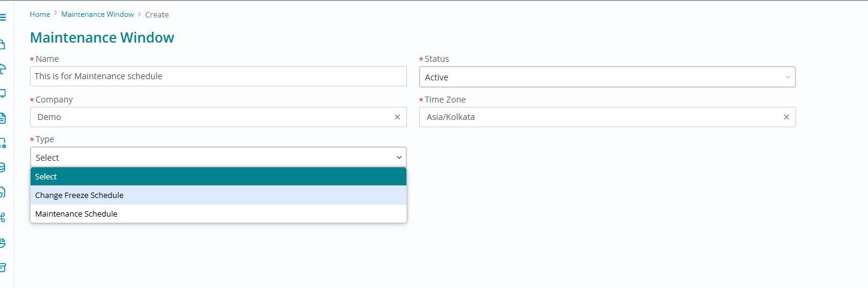Image resolution: width=868 pixels, height=288 pixels.
Task: Click into the Name text field
Action: coord(218,76)
